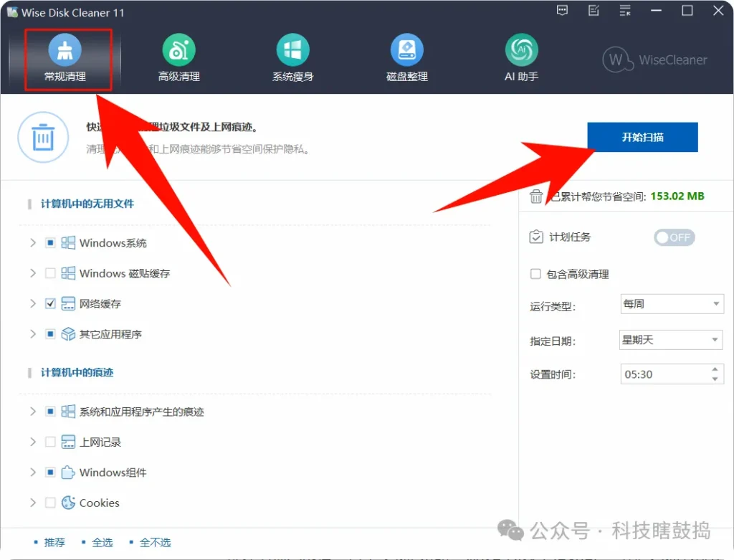734x560 pixels.
Task: Decrease the time with the down stepper arrow
Action: [x=715, y=379]
